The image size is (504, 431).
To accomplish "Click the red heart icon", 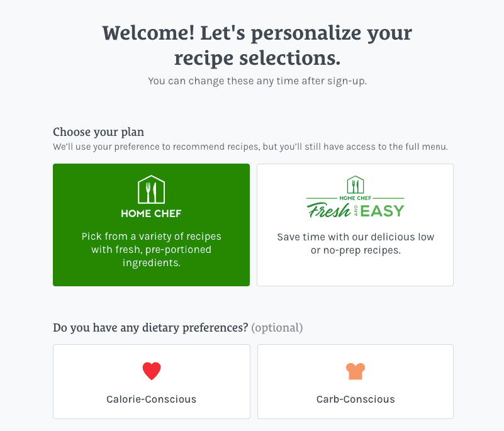I will [x=152, y=371].
